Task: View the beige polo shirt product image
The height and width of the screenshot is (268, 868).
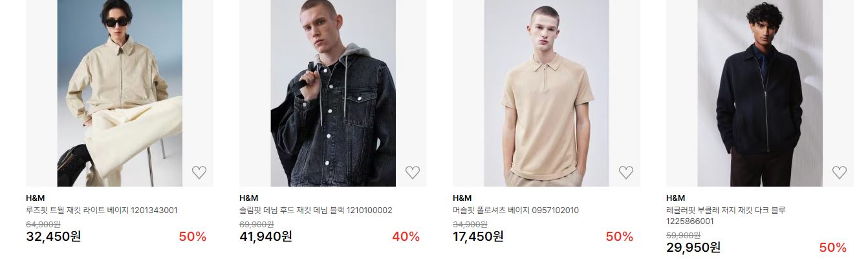Action: pyautogui.click(x=547, y=93)
